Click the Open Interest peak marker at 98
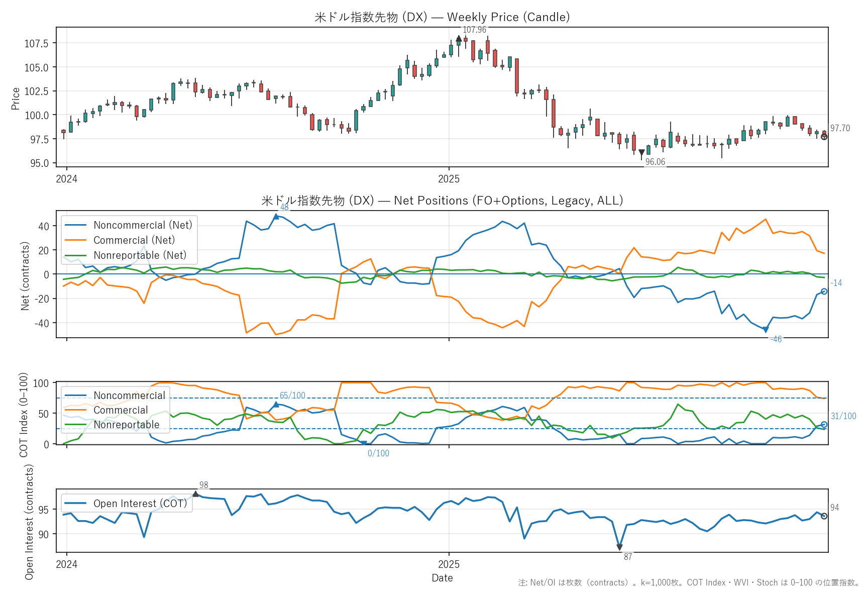Screen dimensions: 868x593 click(195, 494)
